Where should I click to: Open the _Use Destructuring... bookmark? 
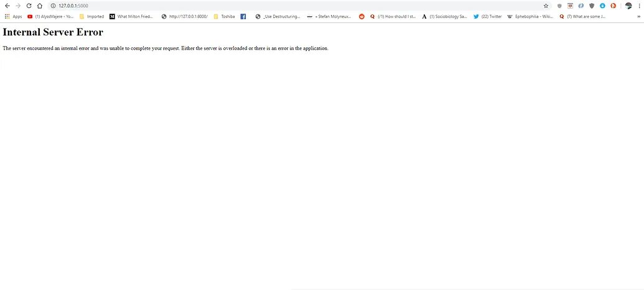click(278, 17)
